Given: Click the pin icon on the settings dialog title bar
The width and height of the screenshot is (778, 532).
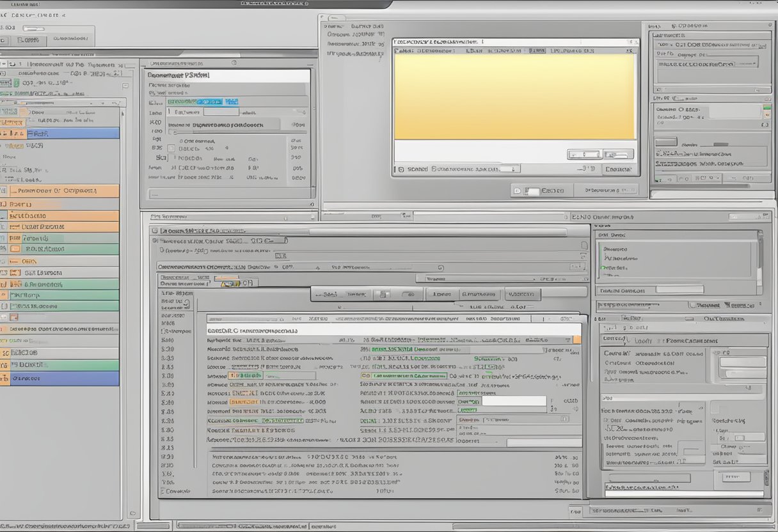Looking at the screenshot, I should coord(234,63).
